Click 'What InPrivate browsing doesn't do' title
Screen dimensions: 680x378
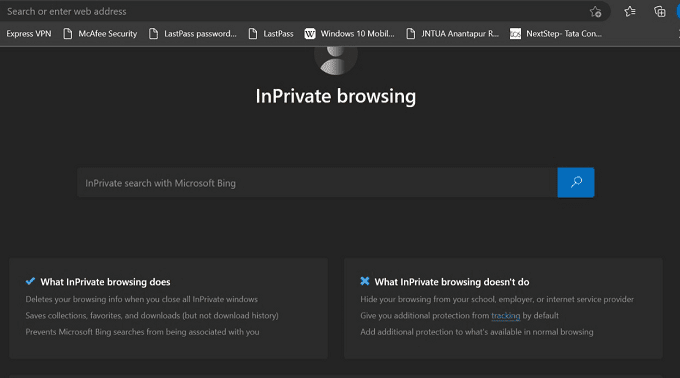coord(452,282)
